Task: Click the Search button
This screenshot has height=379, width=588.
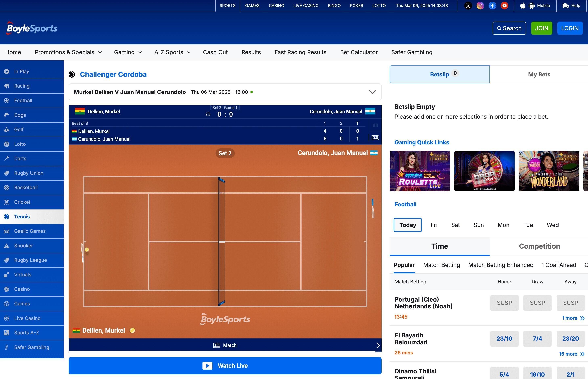Action: 509,28
